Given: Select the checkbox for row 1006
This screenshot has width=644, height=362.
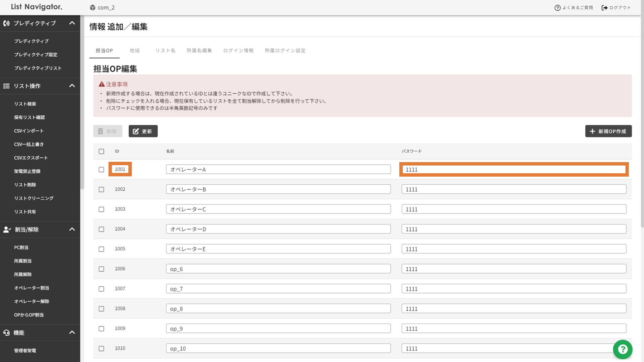Looking at the screenshot, I should tap(101, 269).
